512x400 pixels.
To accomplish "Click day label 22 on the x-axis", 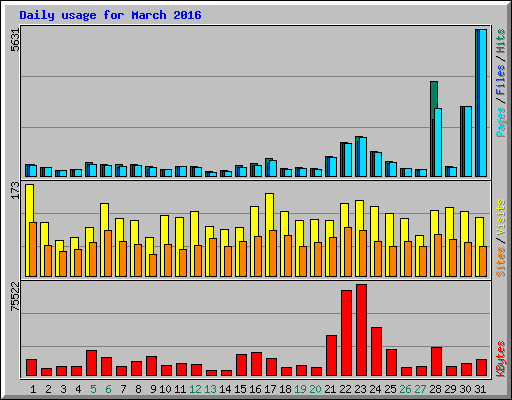I will point(345,389).
